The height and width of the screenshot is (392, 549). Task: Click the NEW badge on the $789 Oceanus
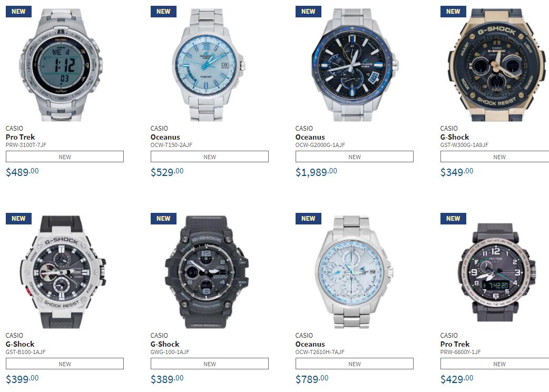(308, 219)
